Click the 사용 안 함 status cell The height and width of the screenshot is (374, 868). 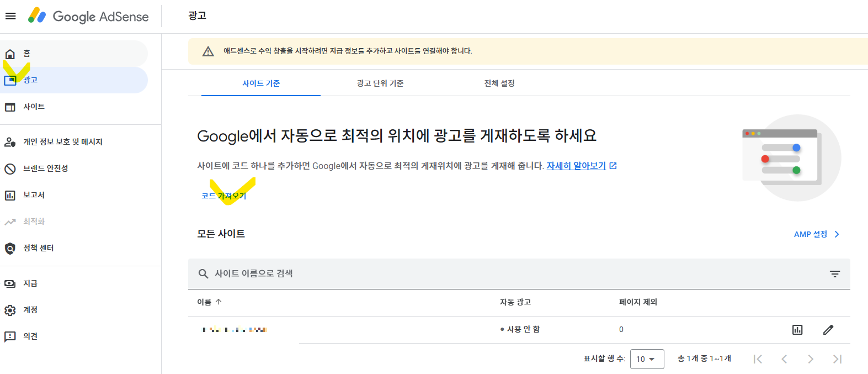click(x=520, y=329)
